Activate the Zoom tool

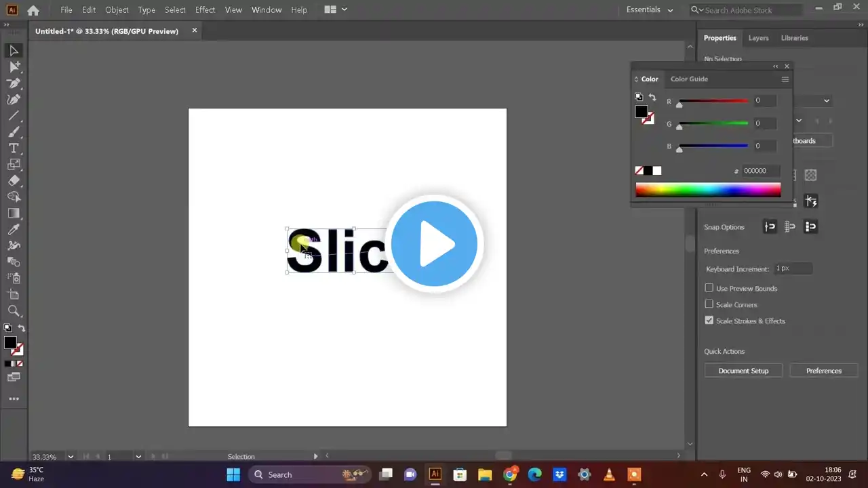pos(14,311)
